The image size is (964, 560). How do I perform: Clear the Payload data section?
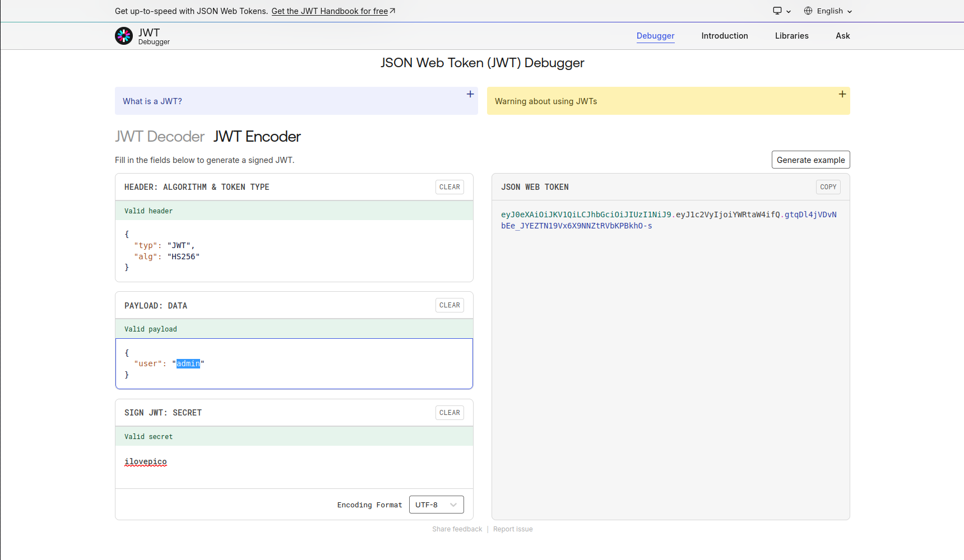pyautogui.click(x=449, y=305)
